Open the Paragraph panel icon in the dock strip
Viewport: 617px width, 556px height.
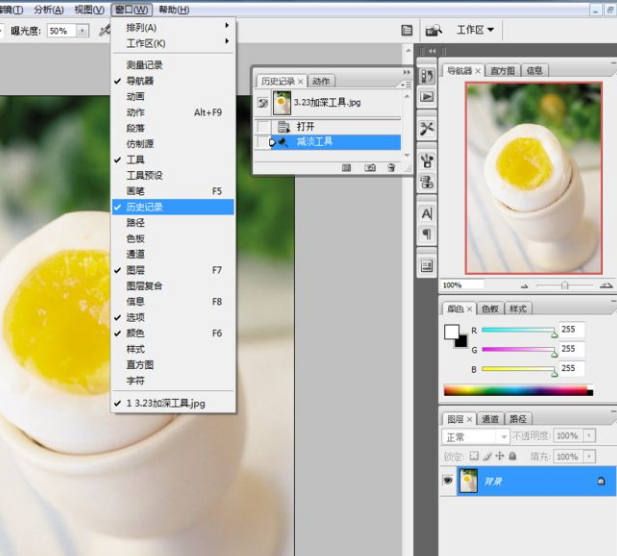coord(427,234)
